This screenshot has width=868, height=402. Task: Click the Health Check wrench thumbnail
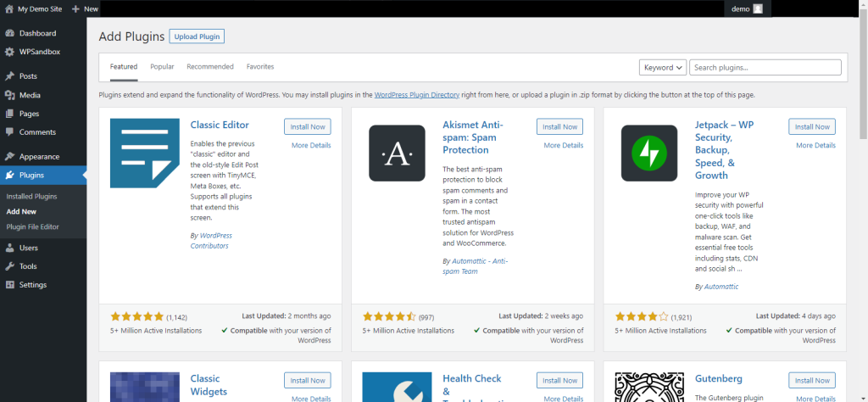[x=397, y=387]
